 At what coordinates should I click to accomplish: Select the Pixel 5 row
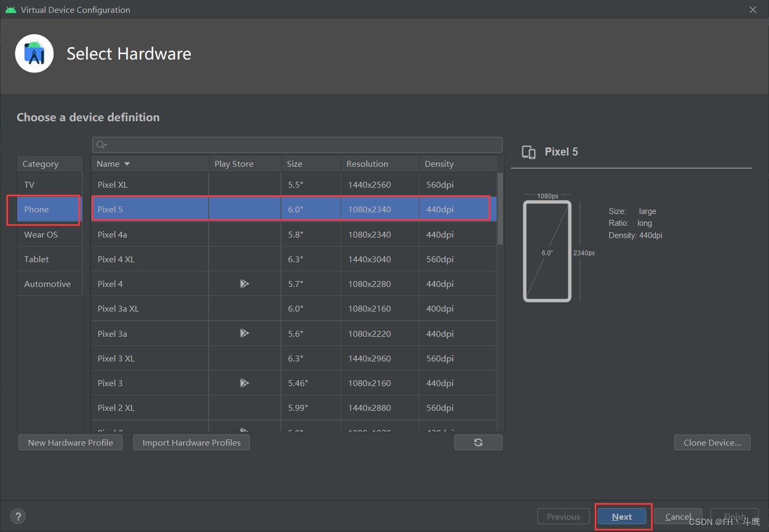294,209
